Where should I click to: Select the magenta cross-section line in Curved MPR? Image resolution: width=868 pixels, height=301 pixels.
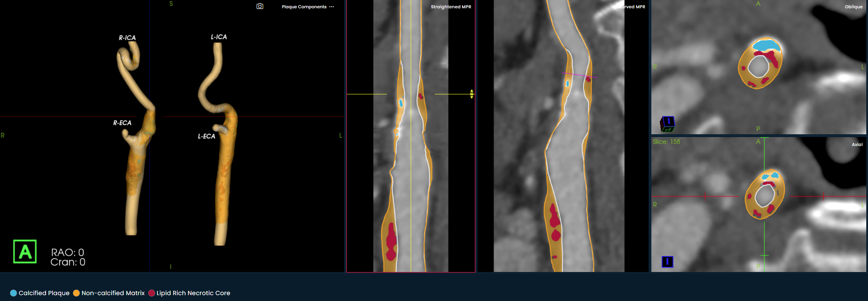pos(579,75)
